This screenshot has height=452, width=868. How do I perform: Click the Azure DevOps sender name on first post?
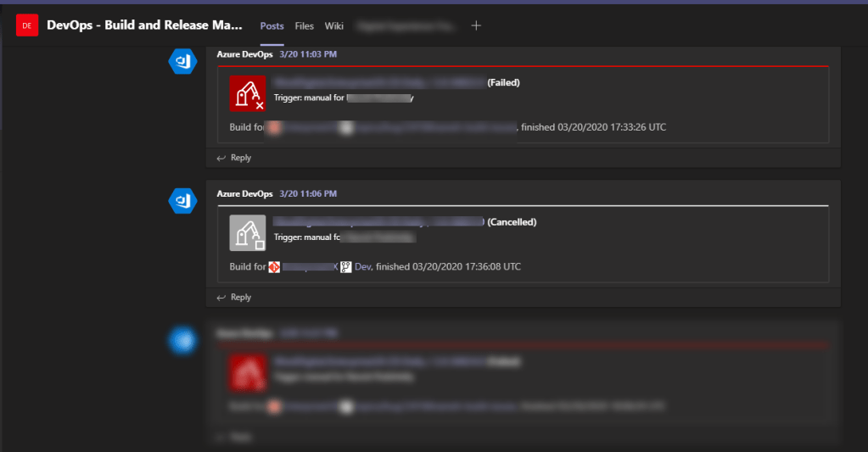tap(244, 54)
